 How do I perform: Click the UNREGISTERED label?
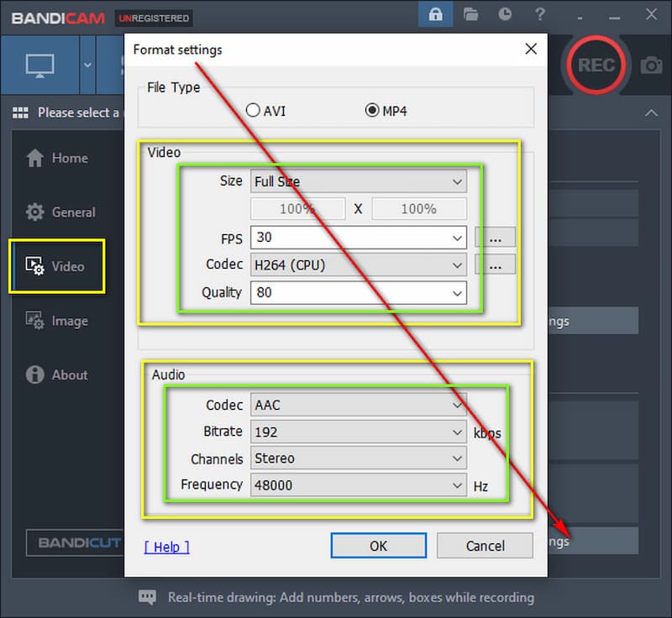click(x=154, y=18)
